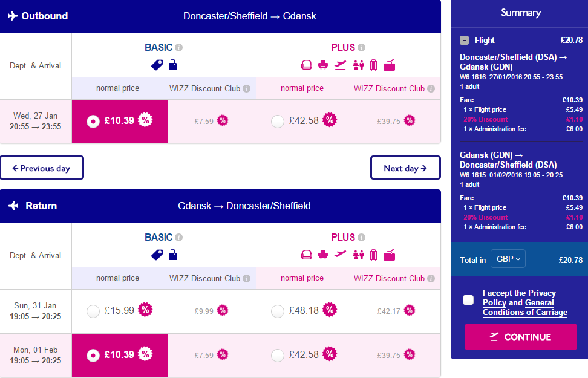Click info icon beside return PLUS WIZZ Discount Club
The width and height of the screenshot is (588, 378).
pyautogui.click(x=431, y=279)
